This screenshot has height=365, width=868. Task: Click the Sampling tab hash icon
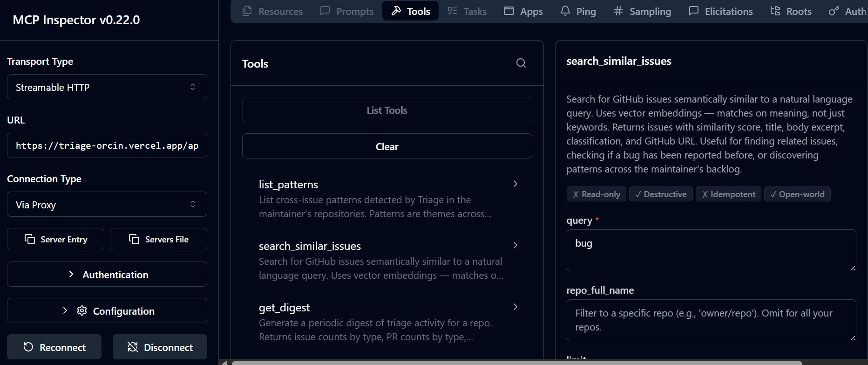618,10
